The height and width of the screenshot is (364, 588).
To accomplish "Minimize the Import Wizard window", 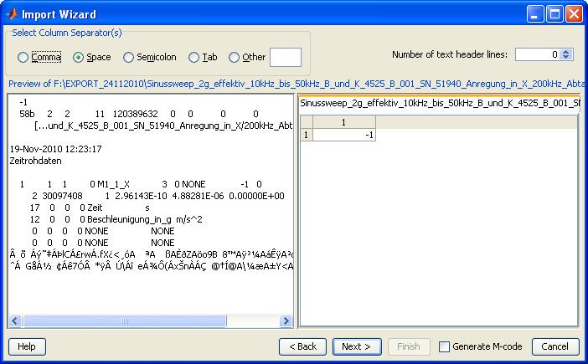I will 535,14.
